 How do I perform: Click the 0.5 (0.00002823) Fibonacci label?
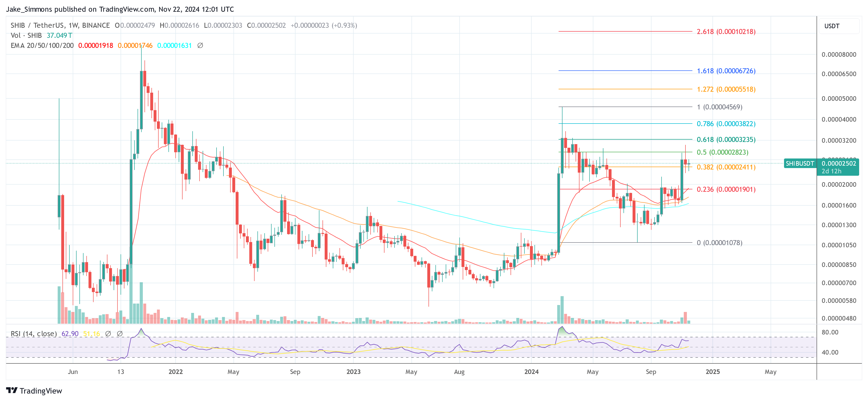(x=723, y=152)
